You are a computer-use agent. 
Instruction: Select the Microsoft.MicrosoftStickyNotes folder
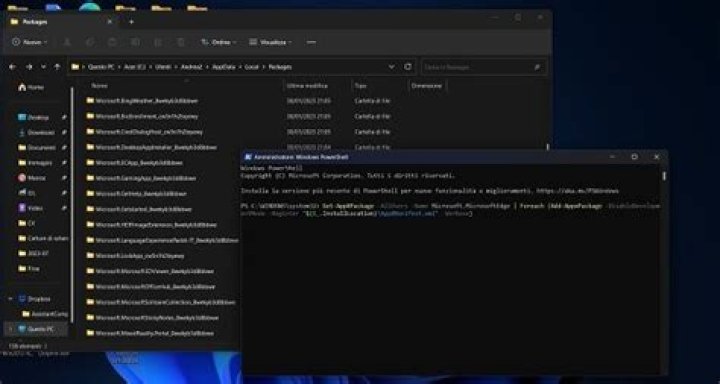tap(152, 318)
